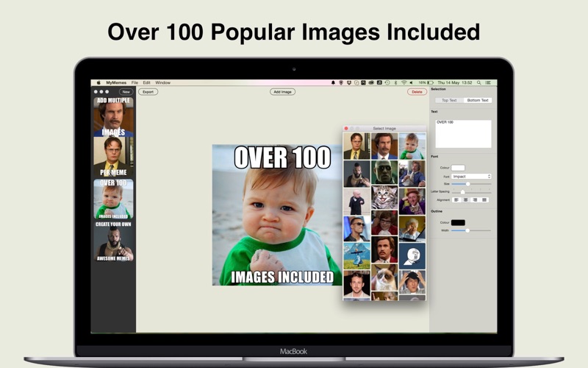Click the notification bell menu bar icon
The image size is (588, 368).
pyautogui.click(x=333, y=82)
